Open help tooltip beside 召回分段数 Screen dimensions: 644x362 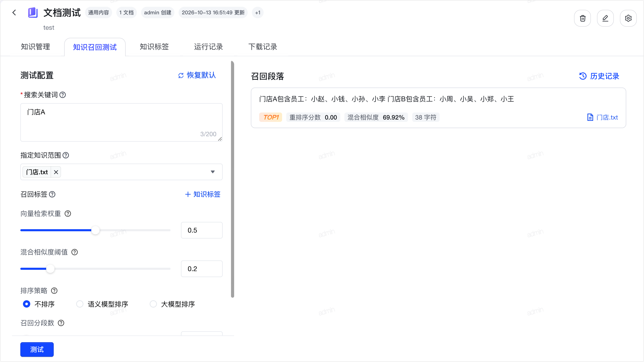(x=61, y=323)
